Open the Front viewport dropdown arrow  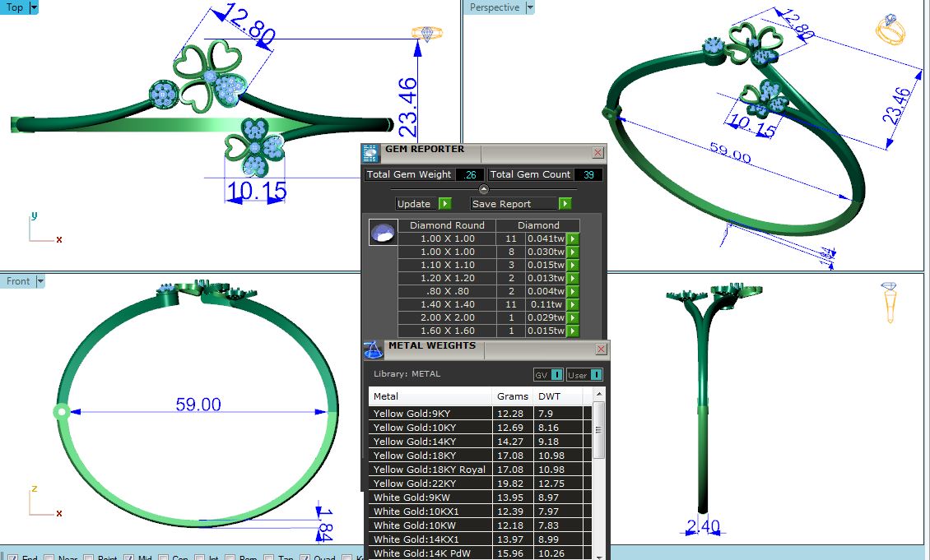[x=40, y=281]
